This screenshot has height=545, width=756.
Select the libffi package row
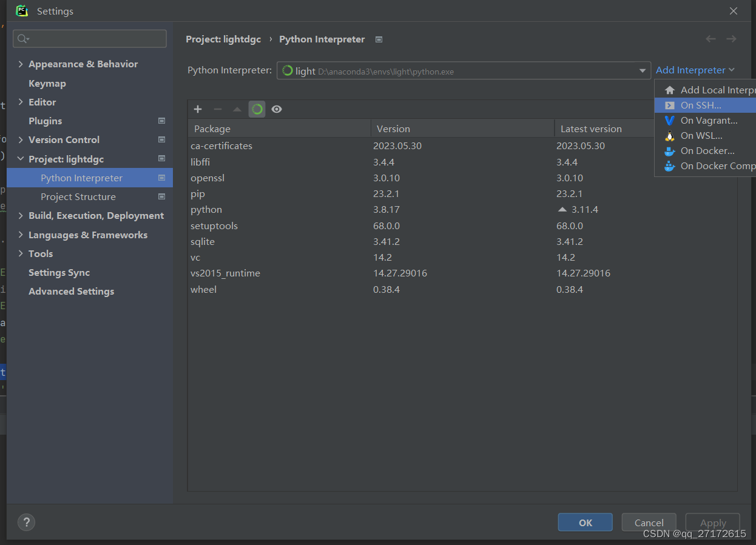[462, 162]
